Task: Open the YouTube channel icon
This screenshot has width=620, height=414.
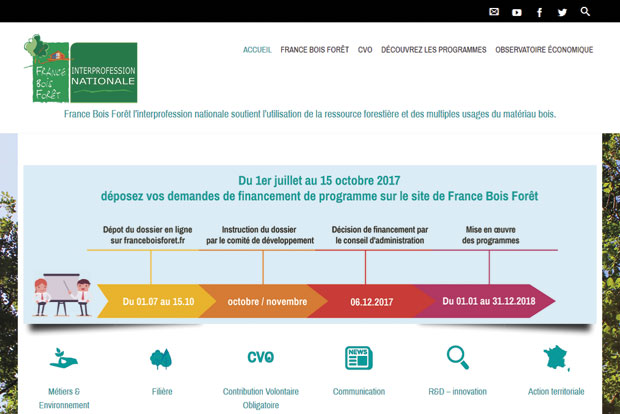Action: pos(516,13)
